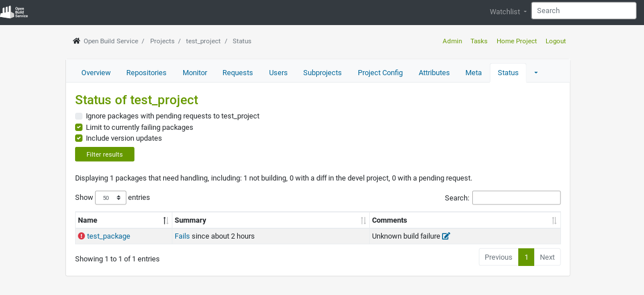Switch to the Repositories tab
This screenshot has width=644, height=295.
click(x=146, y=73)
